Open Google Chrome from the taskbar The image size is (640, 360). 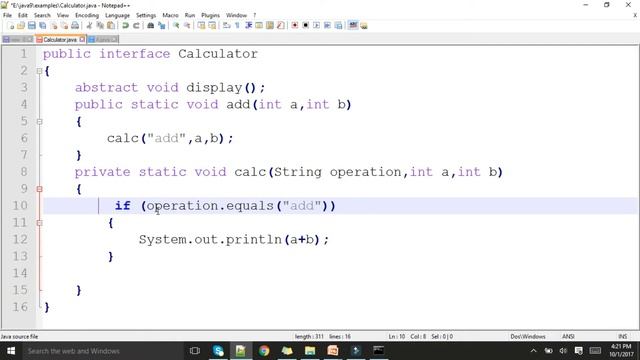[264, 351]
